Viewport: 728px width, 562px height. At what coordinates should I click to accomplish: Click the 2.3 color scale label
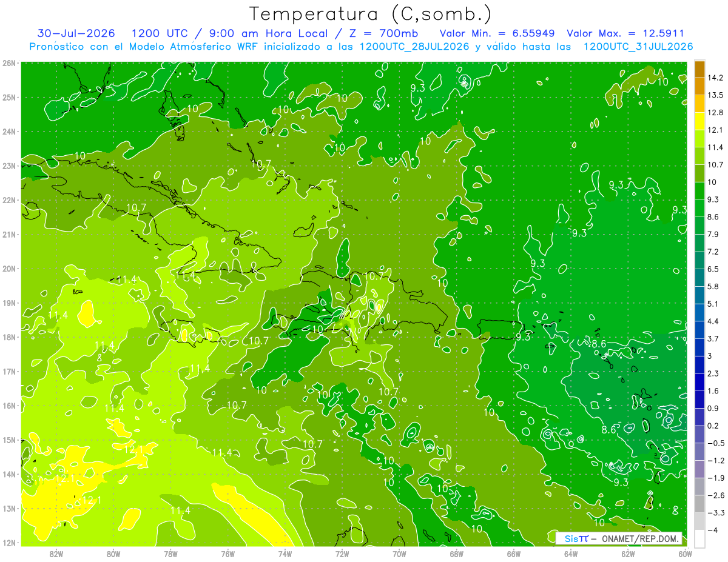(713, 373)
